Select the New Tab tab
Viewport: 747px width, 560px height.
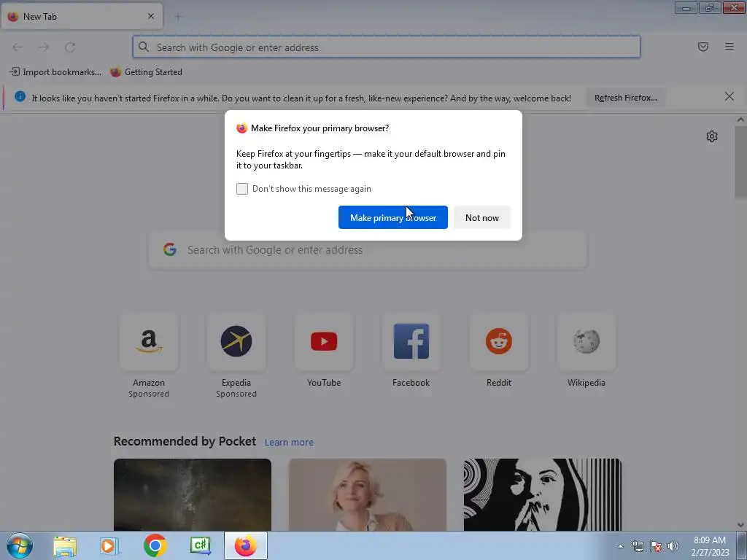[82, 16]
